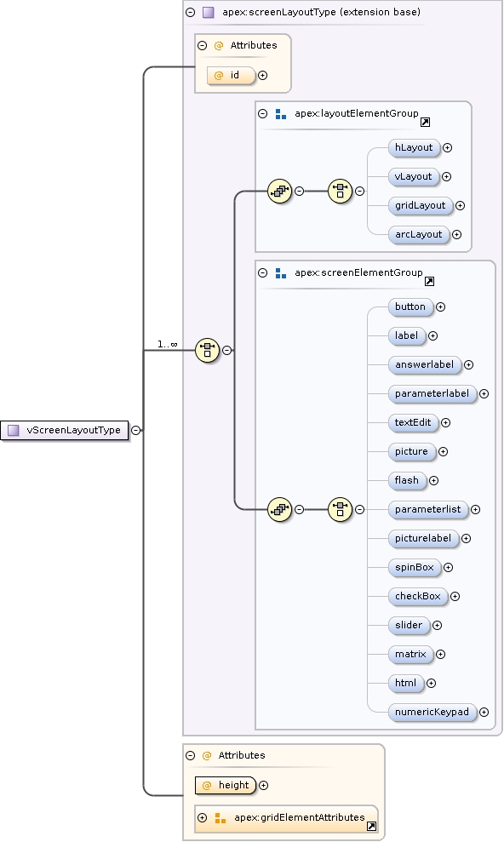Expand the id attribute plus button
504x842 pixels.
coord(262,76)
